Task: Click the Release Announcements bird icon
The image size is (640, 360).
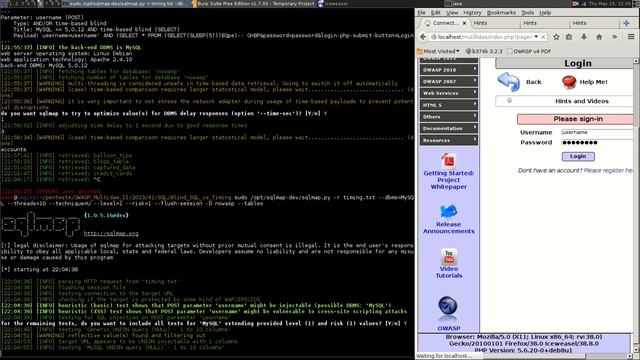Action: 448,212
